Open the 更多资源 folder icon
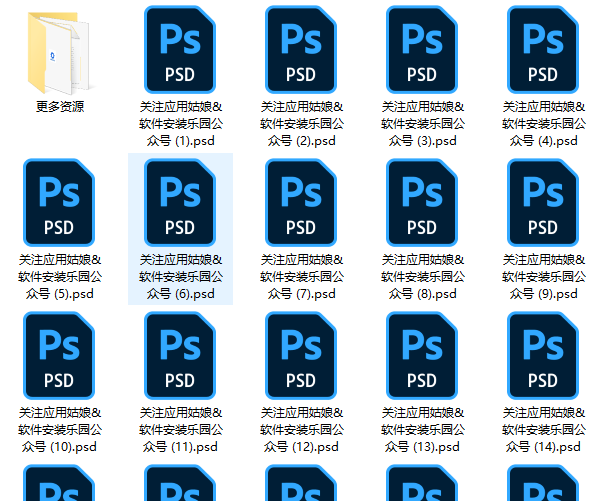Image resolution: width=600 pixels, height=501 pixels. point(59,53)
